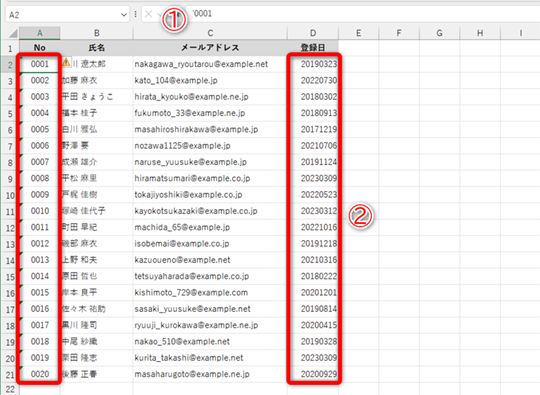Click the "氏名" header cell
This screenshot has height=395, width=540.
[97, 48]
